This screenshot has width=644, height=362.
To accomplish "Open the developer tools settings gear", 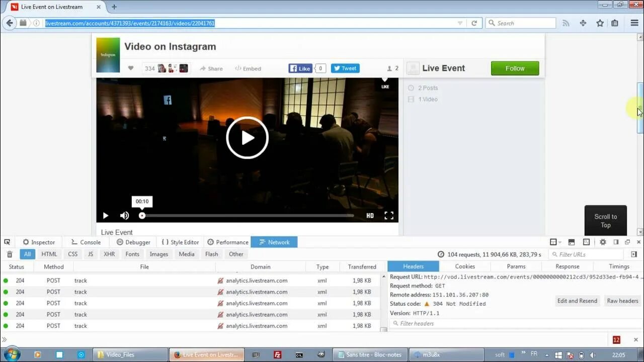I will coord(603,242).
